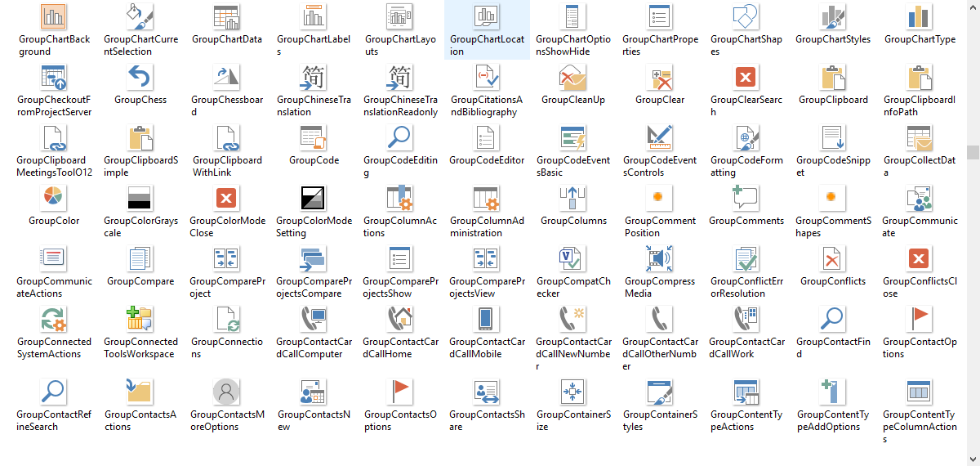The image size is (980, 466).
Task: Open the GroupChartData icon
Action: click(x=227, y=16)
